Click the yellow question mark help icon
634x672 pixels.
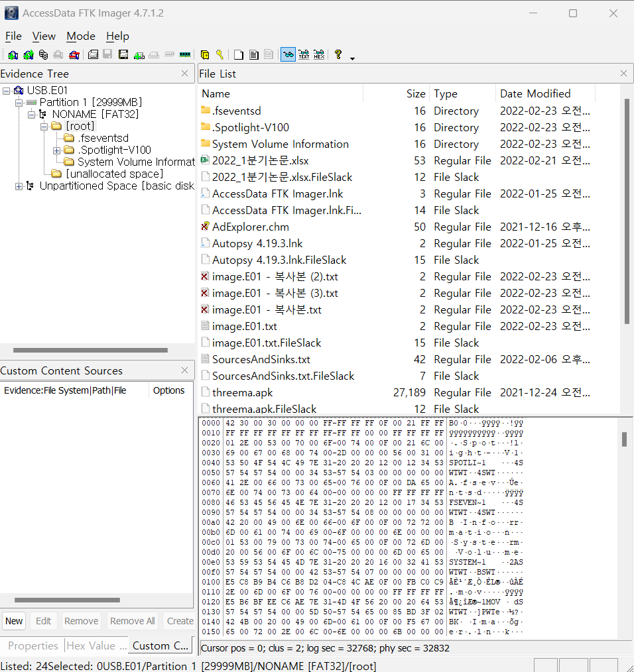pyautogui.click(x=338, y=54)
